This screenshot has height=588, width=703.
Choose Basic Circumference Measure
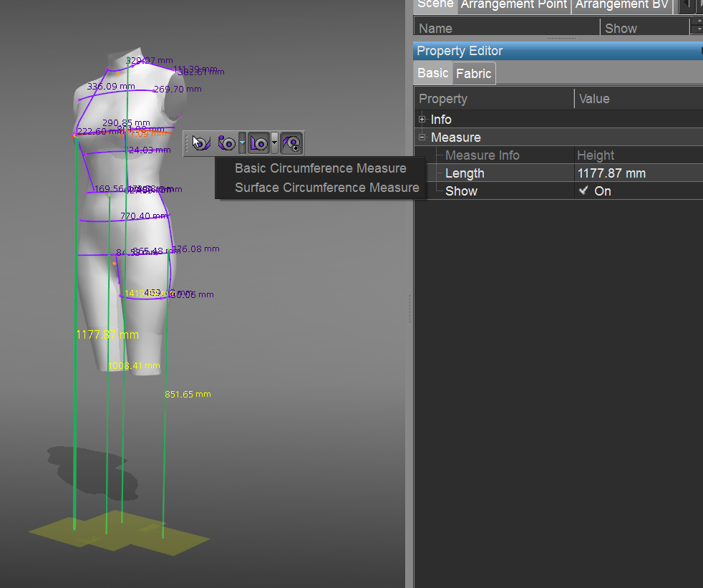320,168
